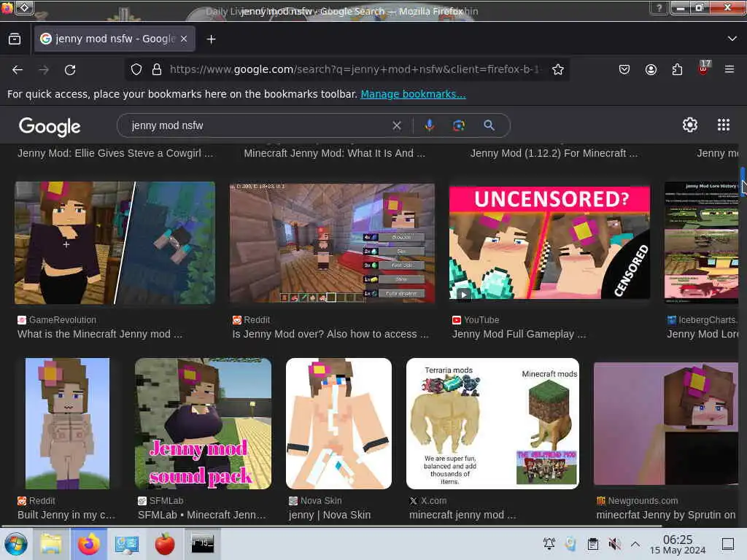Open a new tab with the plus button
This screenshot has height=560, width=747.
pos(211,39)
